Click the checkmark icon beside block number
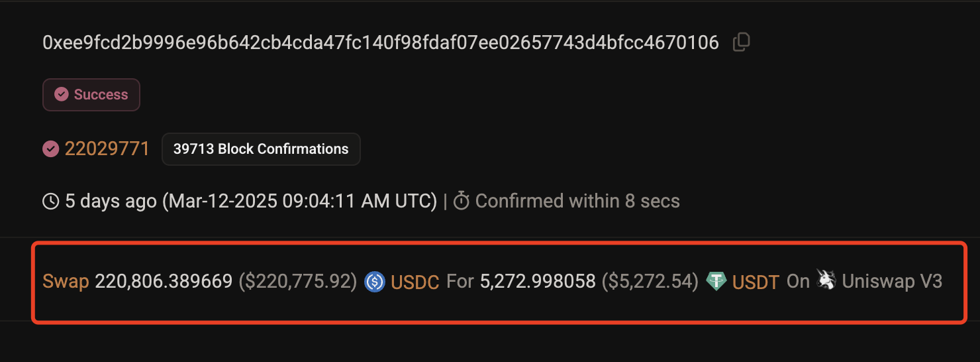980x362 pixels. point(50,149)
